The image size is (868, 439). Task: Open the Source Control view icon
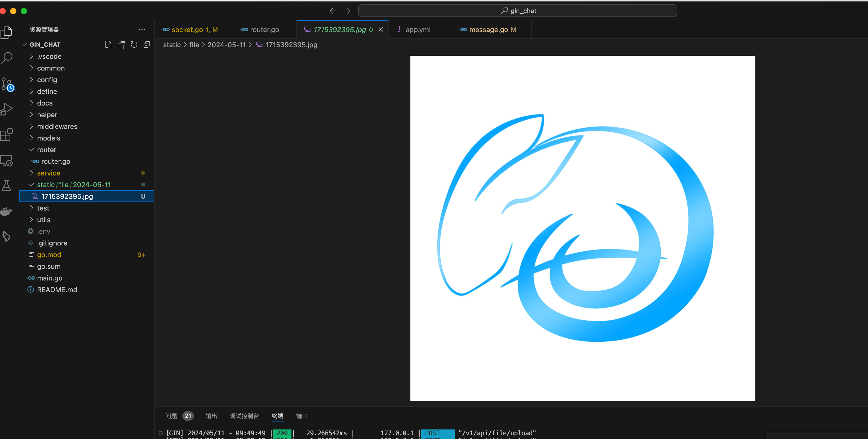(x=7, y=84)
